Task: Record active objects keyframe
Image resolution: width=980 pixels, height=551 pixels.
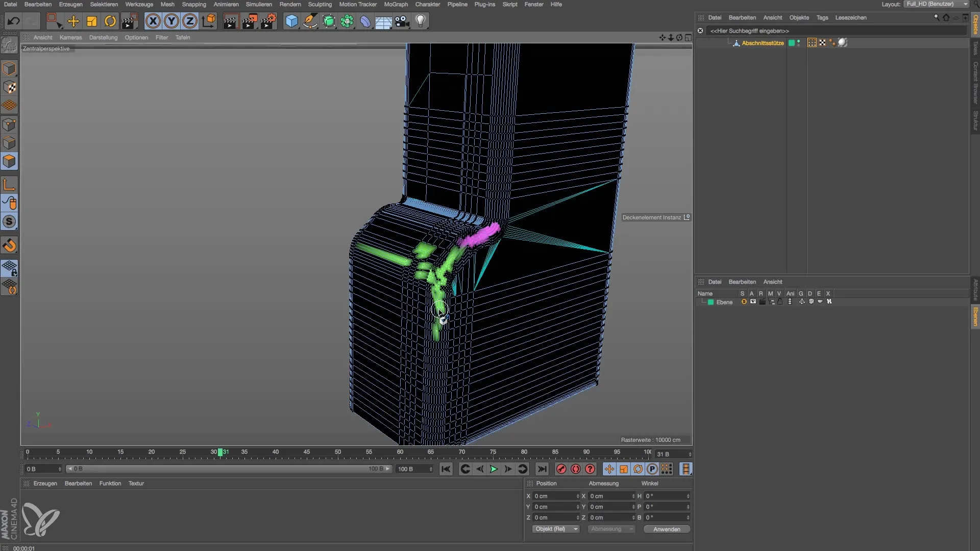Action: pos(561,469)
